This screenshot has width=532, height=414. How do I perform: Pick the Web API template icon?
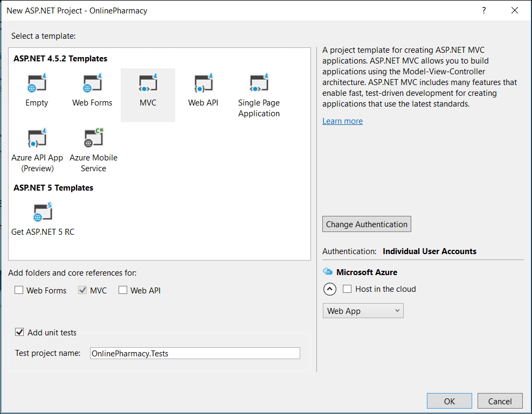tap(203, 83)
